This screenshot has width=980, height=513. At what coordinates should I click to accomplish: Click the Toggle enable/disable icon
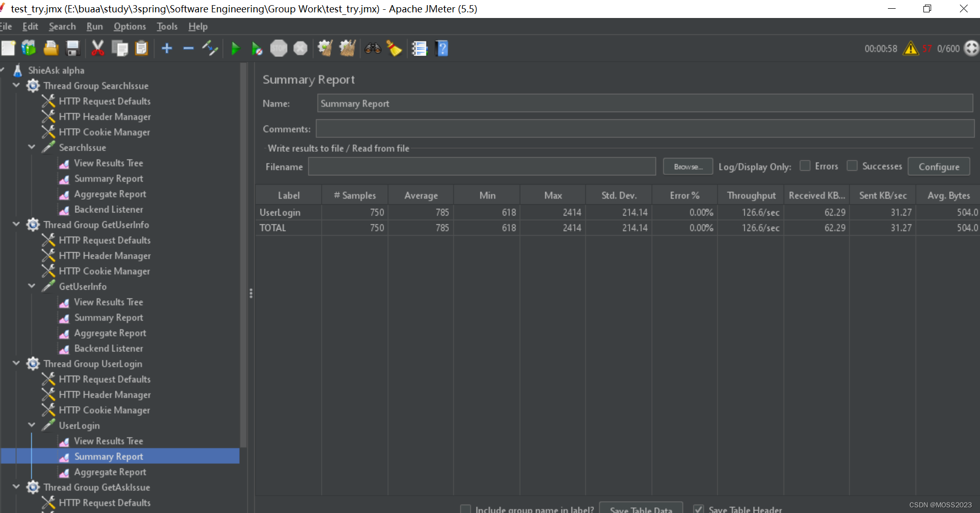(210, 48)
